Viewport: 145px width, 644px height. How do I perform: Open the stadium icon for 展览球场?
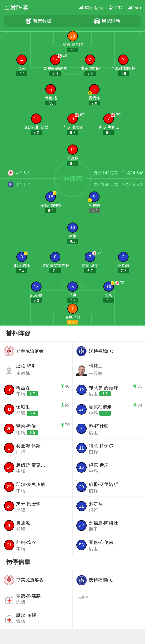point(97,21)
